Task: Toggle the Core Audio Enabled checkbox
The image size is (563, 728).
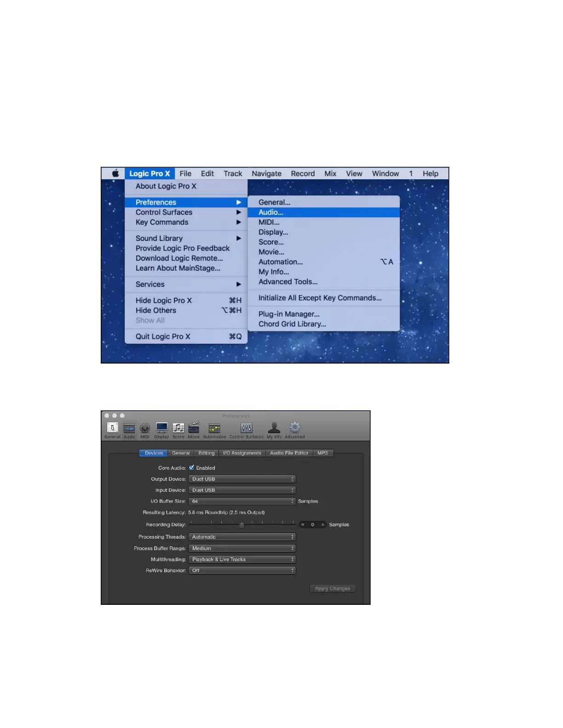Action: [191, 467]
